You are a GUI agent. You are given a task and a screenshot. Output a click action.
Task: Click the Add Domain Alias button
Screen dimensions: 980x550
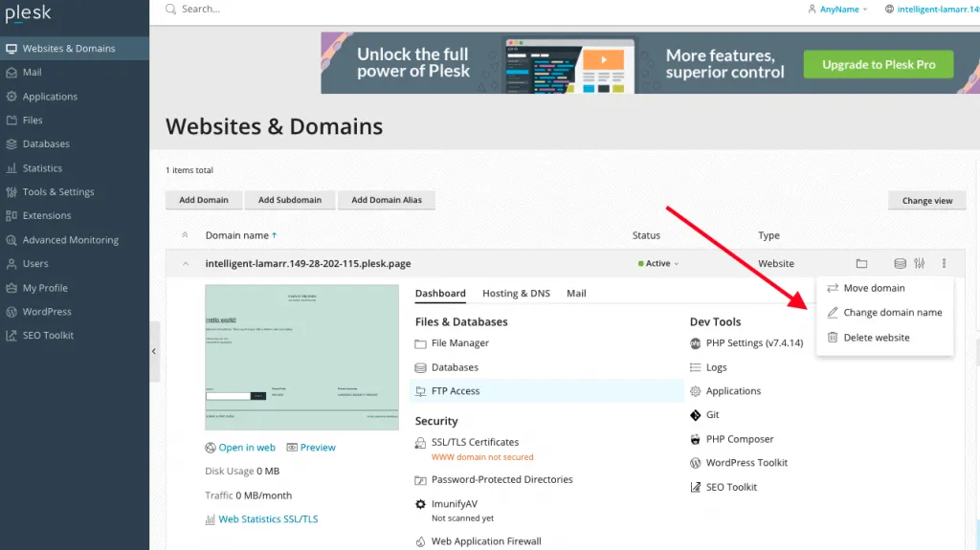(x=387, y=200)
